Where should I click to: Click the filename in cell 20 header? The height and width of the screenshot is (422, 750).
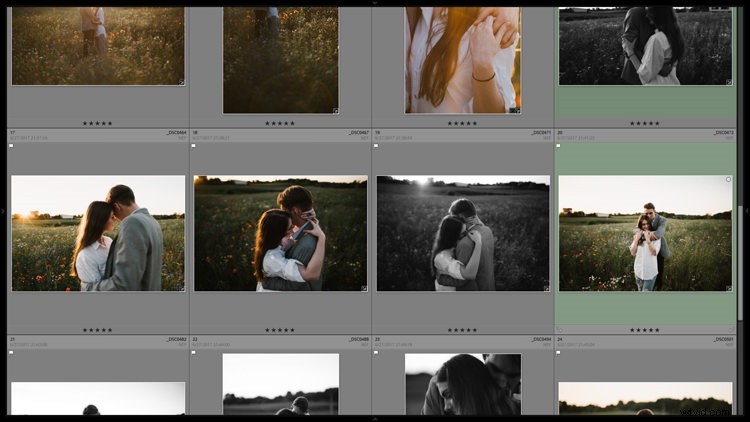(724, 133)
